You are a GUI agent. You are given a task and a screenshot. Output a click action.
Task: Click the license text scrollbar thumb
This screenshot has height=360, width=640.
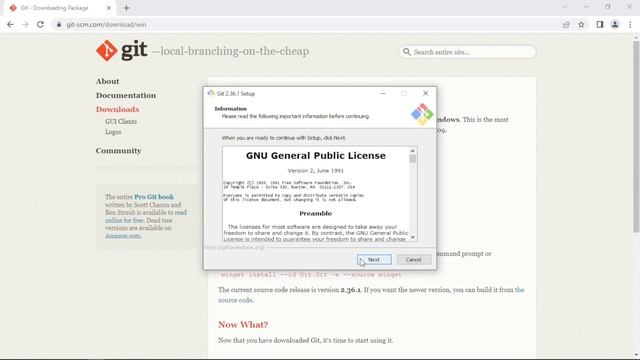point(413,159)
